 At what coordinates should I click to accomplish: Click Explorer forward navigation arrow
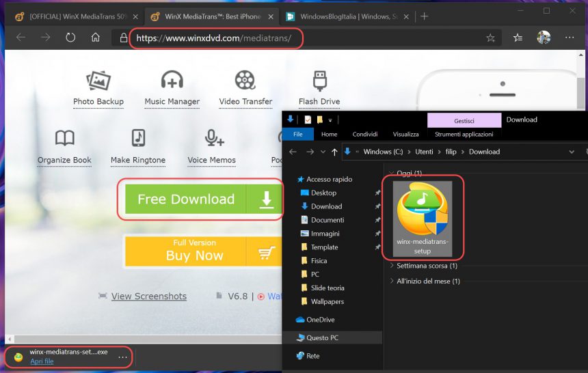(310, 152)
